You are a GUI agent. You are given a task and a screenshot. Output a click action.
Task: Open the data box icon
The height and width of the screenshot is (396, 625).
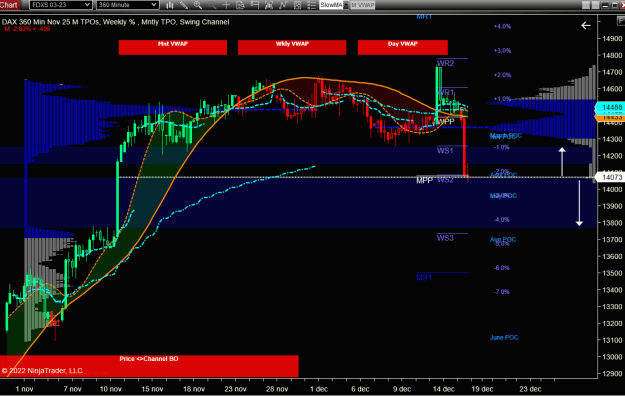[x=240, y=5]
